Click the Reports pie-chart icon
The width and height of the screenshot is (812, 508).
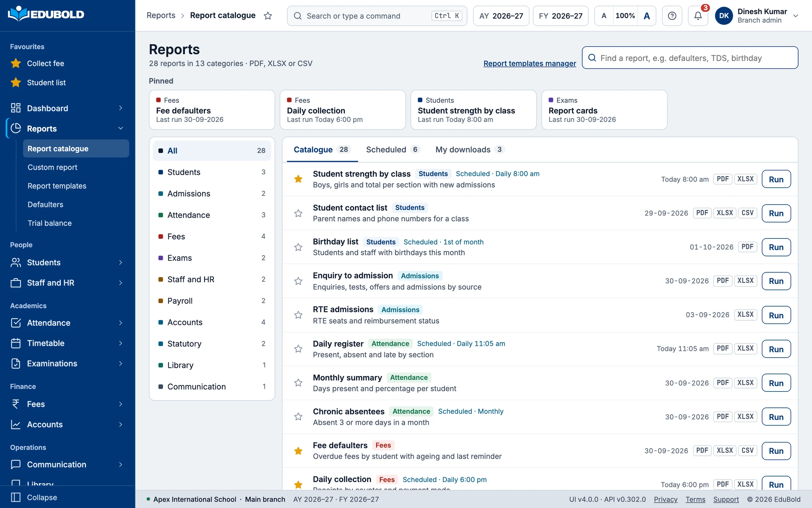tap(16, 128)
